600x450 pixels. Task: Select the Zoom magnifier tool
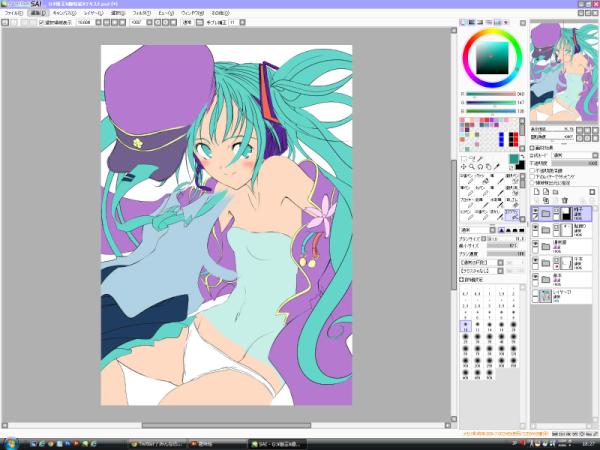472,167
